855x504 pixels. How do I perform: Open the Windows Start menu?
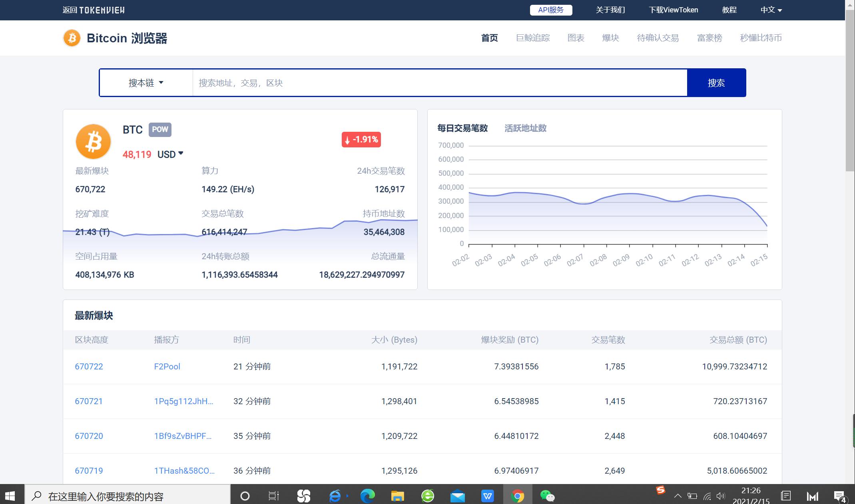point(10,496)
